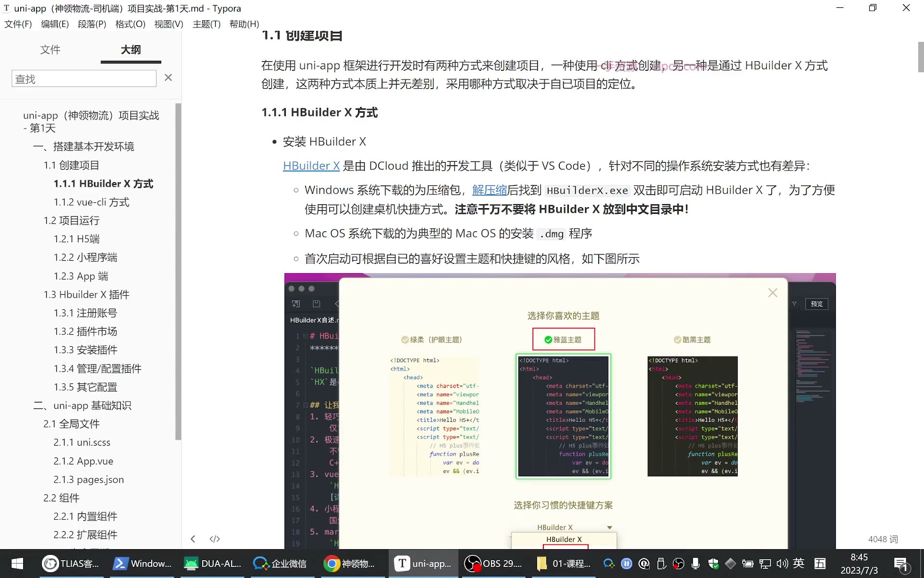The image size is (924, 578).
Task: Click the 4048 词 word count indicator
Action: click(883, 539)
